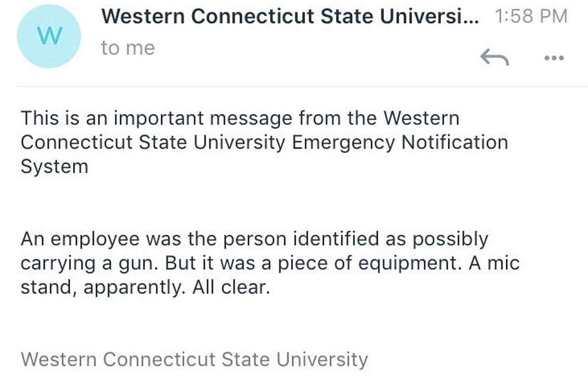This screenshot has height=387, width=588.
Task: Tap the reply arrow icon
Action: [495, 58]
